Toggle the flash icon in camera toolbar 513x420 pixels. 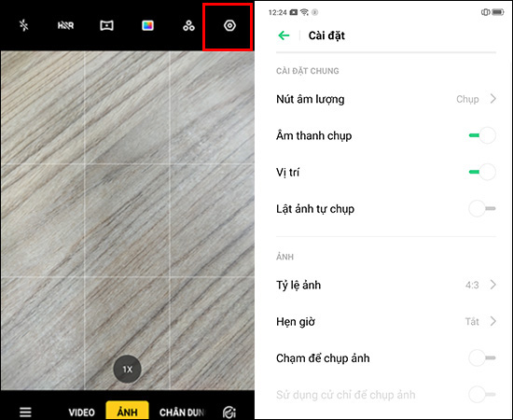[24, 25]
